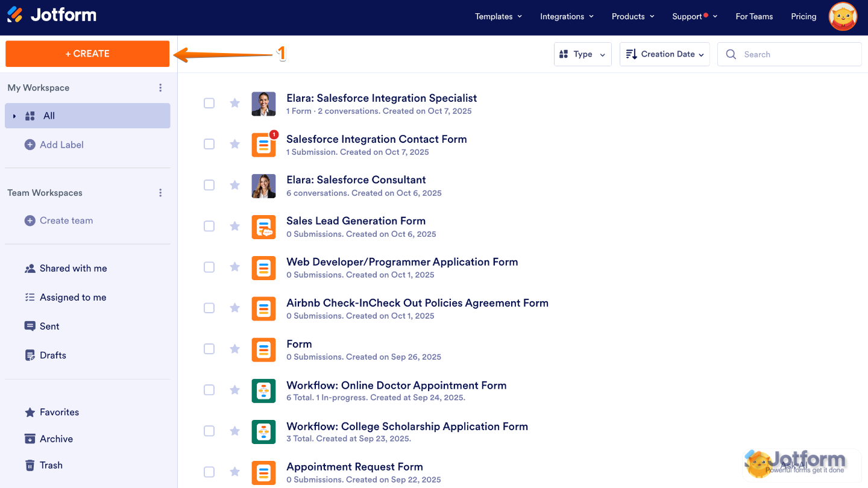This screenshot has height=488, width=868.
Task: Click the user avatar in the top right
Action: click(x=842, y=16)
